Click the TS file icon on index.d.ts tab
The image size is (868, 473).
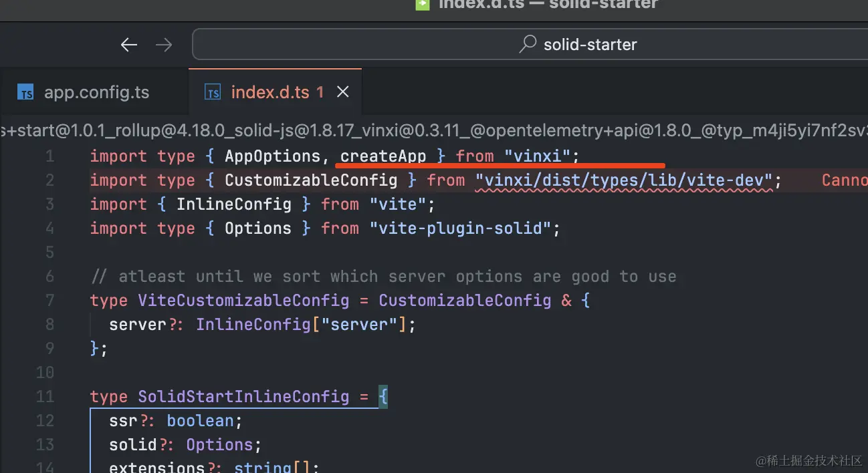213,93
